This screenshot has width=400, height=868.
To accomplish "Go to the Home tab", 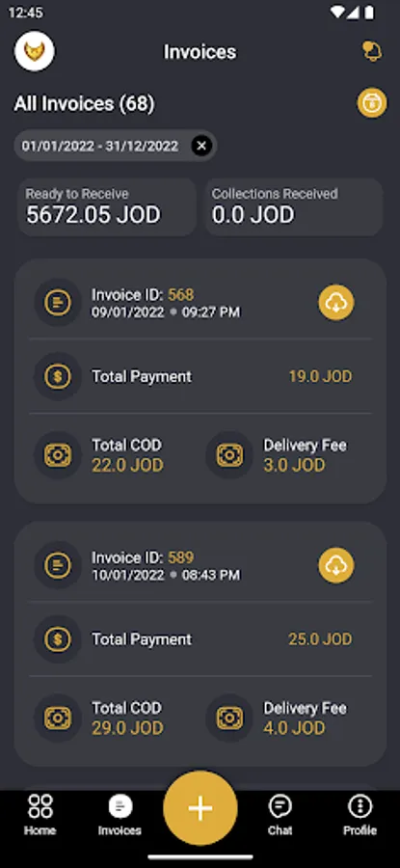I will tap(40, 815).
